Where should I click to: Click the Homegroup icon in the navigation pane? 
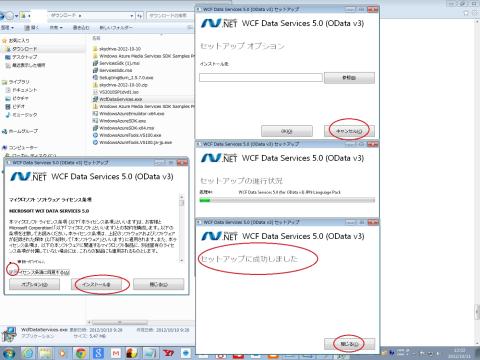coord(4,131)
